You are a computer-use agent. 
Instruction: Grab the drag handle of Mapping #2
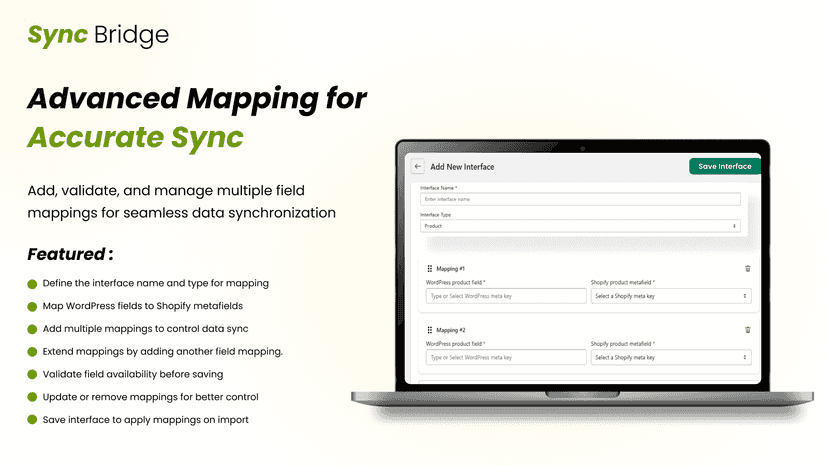click(429, 330)
